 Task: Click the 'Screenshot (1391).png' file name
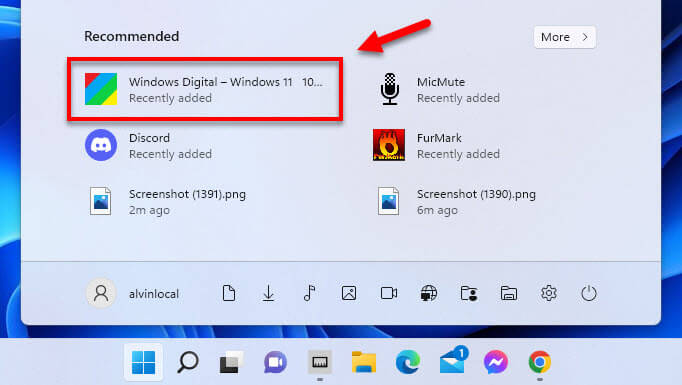[x=187, y=194]
